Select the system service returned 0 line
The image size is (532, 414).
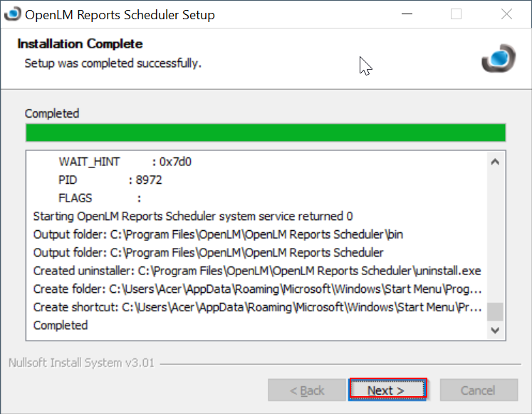192,216
